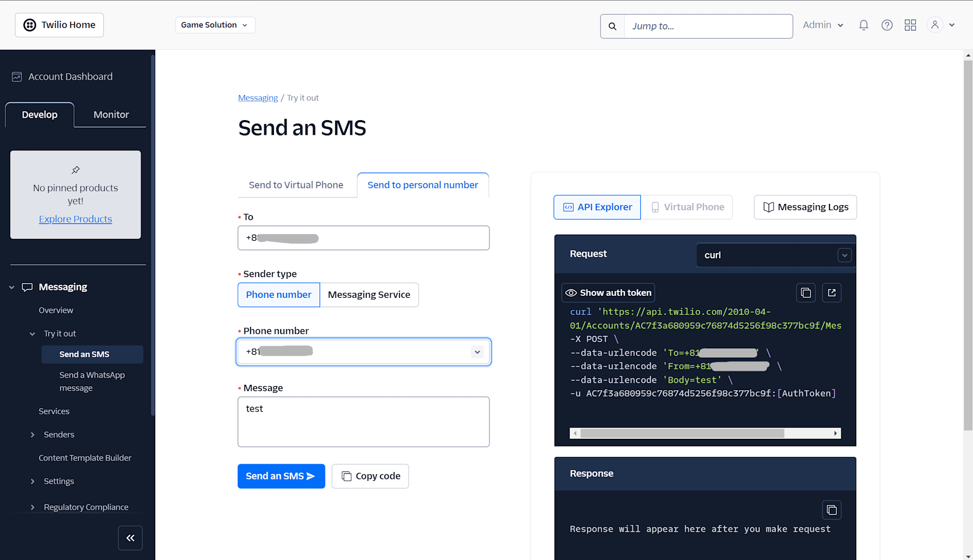Click Explore Products link
This screenshot has width=973, height=560.
[x=75, y=219]
